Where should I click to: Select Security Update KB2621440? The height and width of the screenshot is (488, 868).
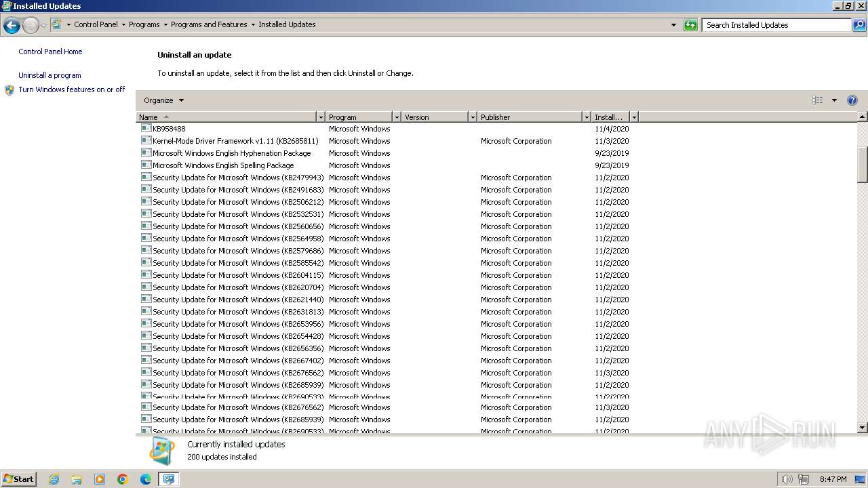click(x=387, y=300)
